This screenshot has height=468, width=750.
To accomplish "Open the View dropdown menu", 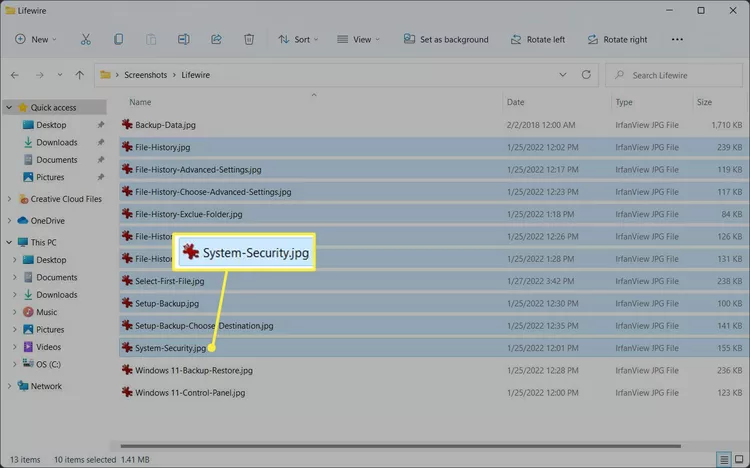I will coord(355,40).
